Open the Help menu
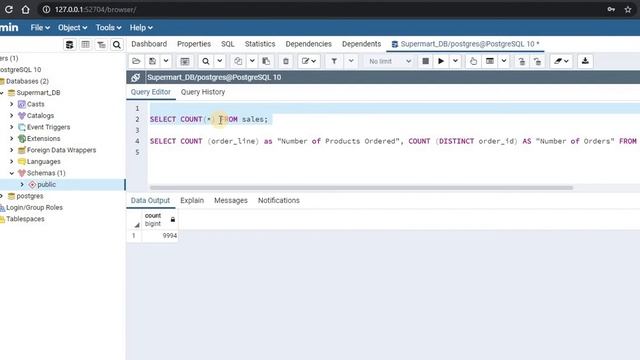The width and height of the screenshot is (640, 360). point(141,28)
